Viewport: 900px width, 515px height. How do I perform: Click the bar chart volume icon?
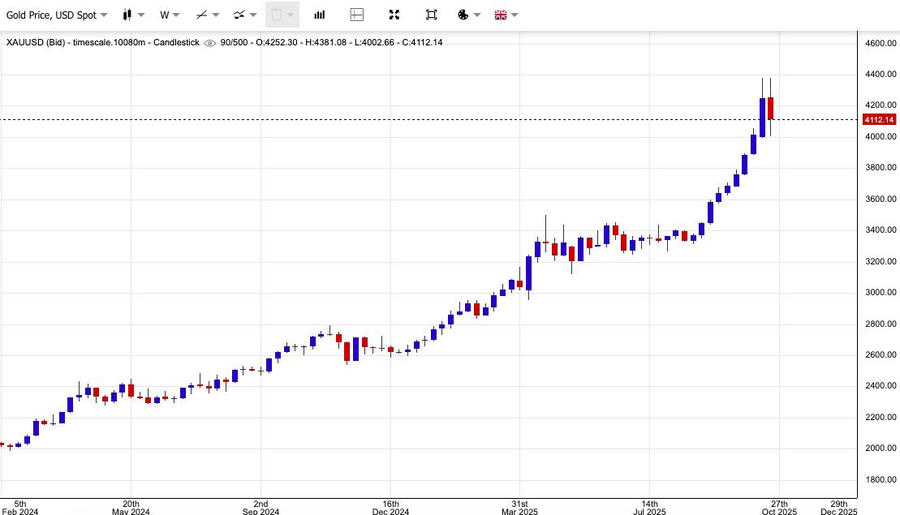[x=319, y=15]
